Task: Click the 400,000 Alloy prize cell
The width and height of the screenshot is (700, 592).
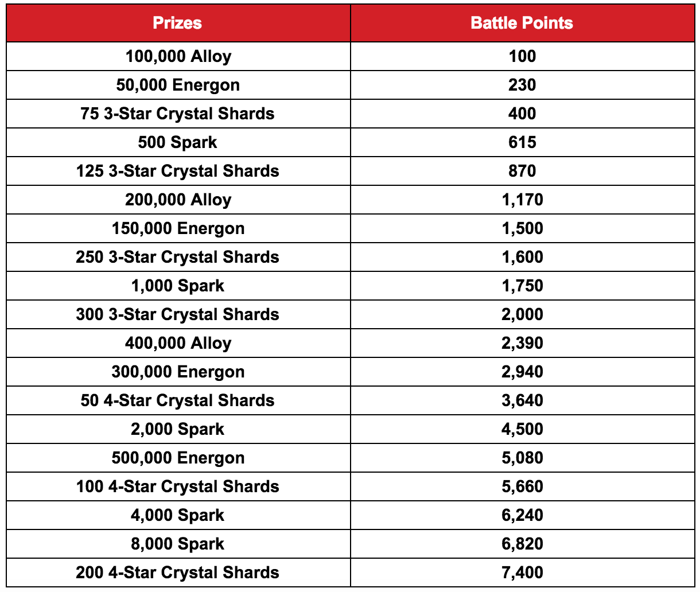Action: pyautogui.click(x=178, y=343)
